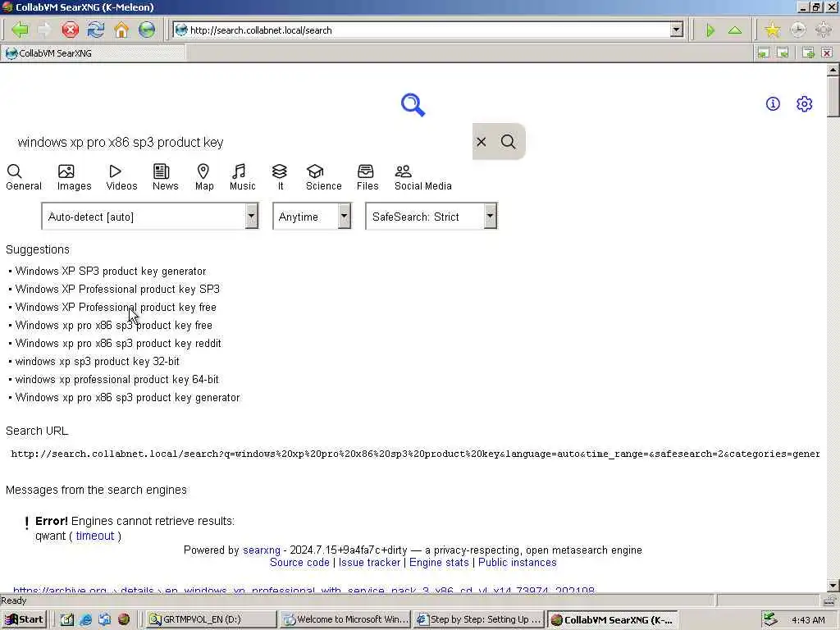
Task: Open the Issue tracker footer link
Action: 370,563
